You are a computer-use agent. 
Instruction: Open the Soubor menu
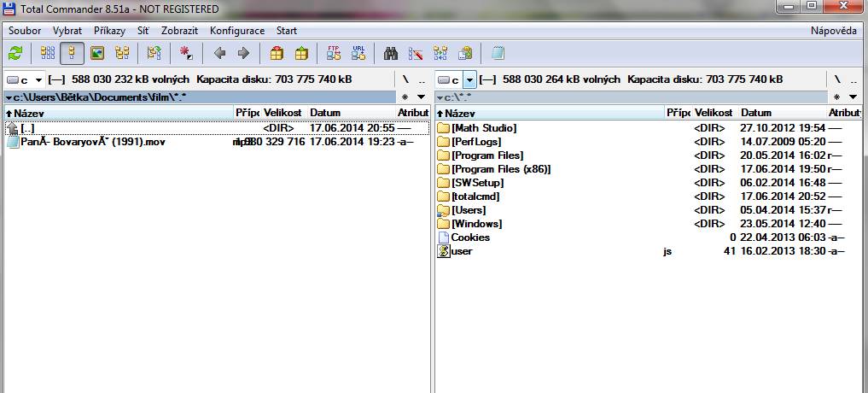coord(25,31)
